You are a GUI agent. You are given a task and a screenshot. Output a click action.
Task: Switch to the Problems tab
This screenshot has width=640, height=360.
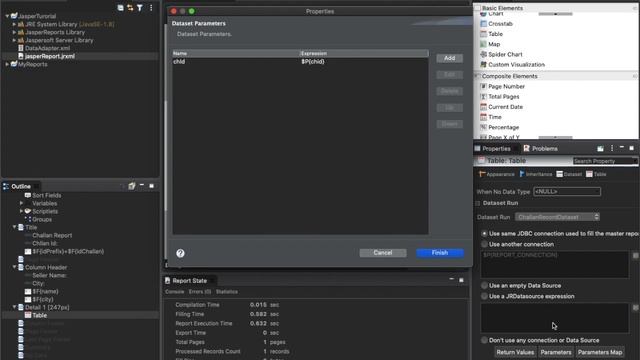(x=540, y=149)
